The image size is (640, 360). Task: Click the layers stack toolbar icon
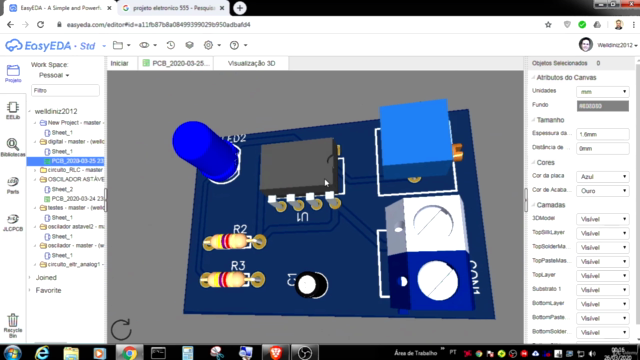click(189, 45)
